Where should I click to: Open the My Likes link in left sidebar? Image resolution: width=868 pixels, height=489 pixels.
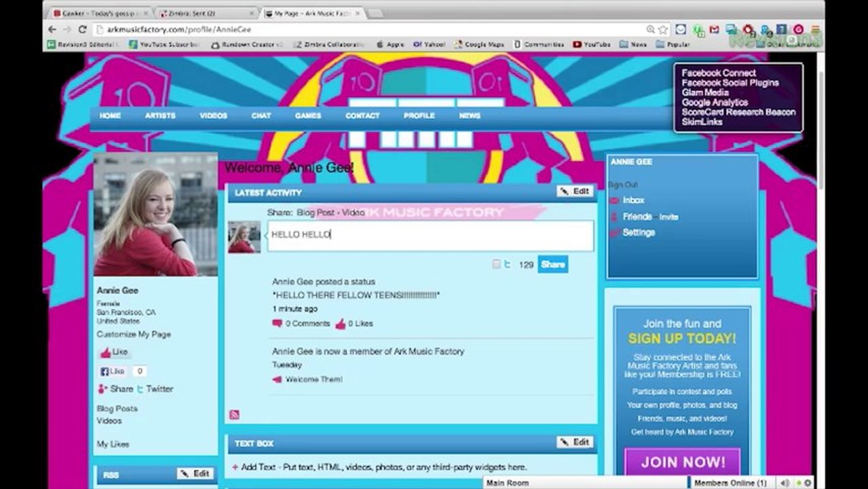pyautogui.click(x=113, y=444)
